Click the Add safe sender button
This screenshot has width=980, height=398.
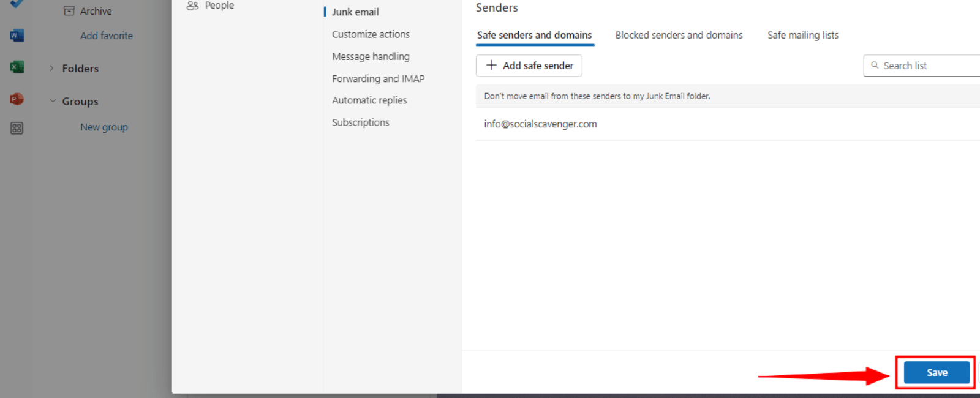click(x=529, y=66)
